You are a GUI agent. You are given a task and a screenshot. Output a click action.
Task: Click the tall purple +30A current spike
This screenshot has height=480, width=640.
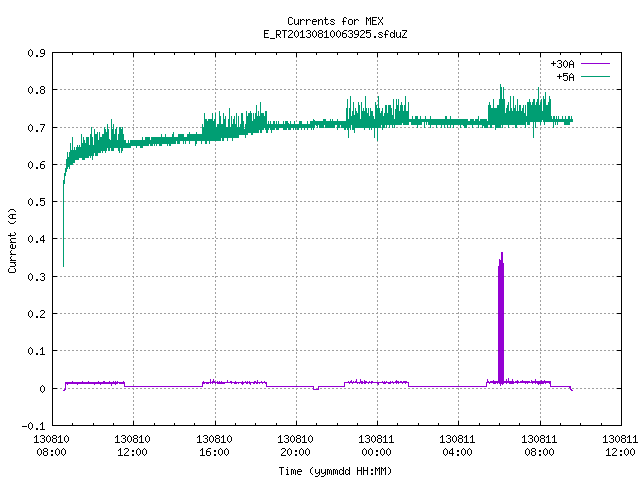click(501, 318)
